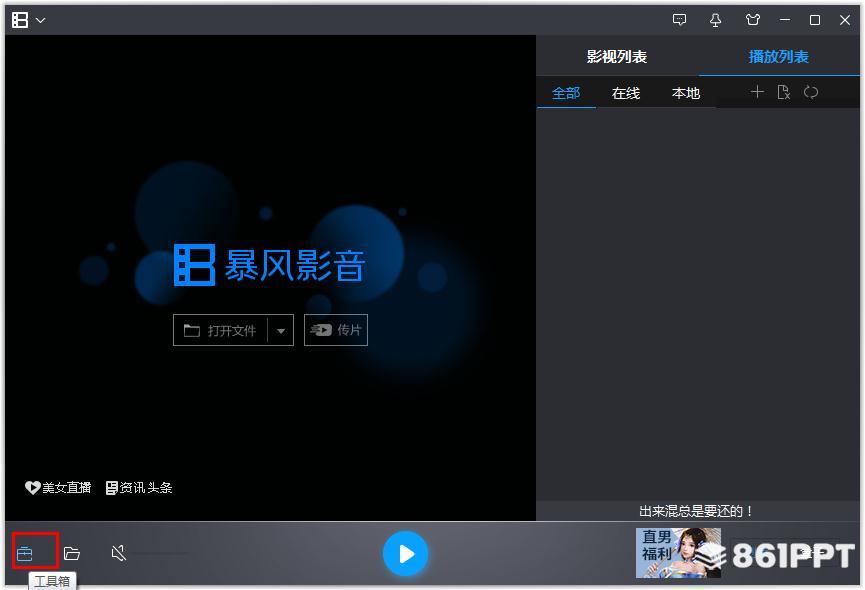
Task: Click the 传片 button
Action: coord(336,330)
